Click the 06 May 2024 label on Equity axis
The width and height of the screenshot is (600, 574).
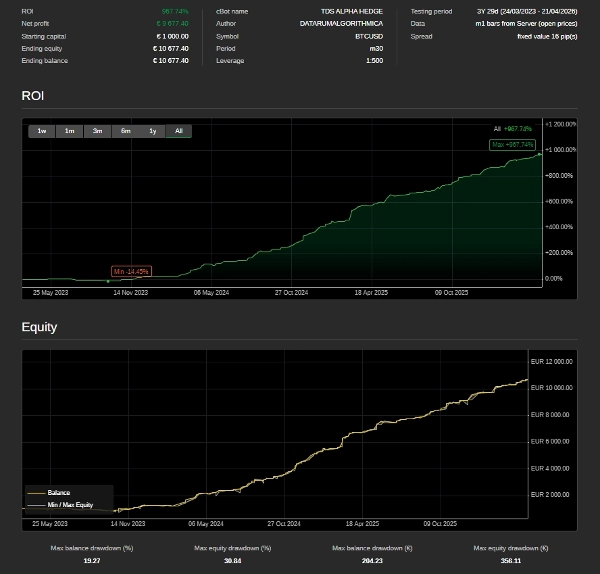[206, 524]
